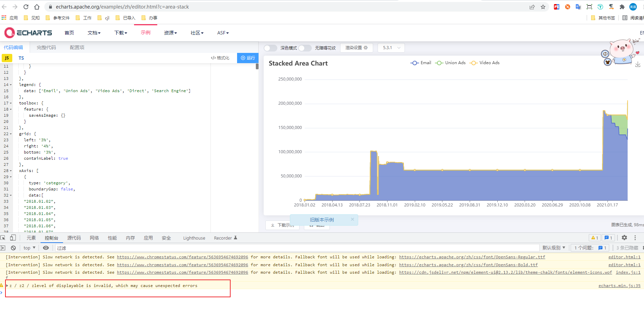Viewport: 644px width, 315px height.
Task: Open the 默认级别 log level dropdown
Action: click(554, 247)
